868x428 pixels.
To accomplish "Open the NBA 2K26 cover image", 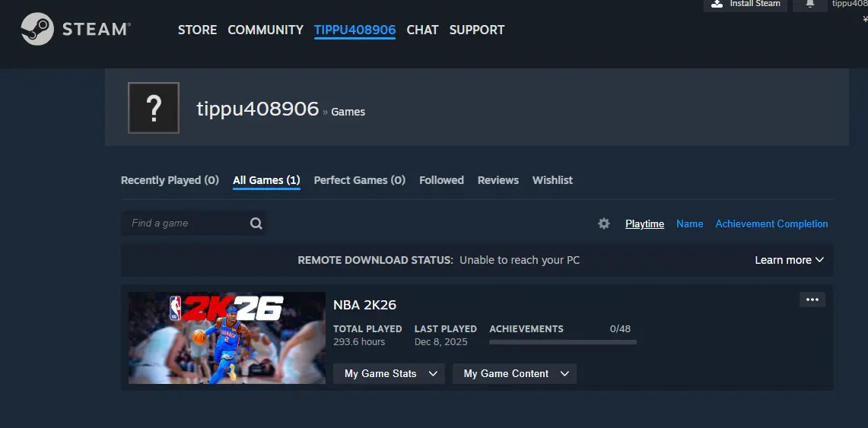I will pyautogui.click(x=227, y=338).
